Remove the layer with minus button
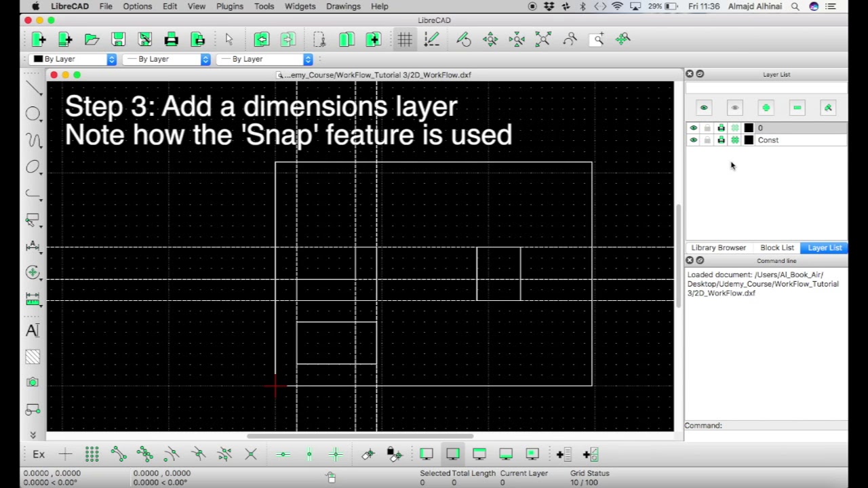868x488 pixels. 797,108
